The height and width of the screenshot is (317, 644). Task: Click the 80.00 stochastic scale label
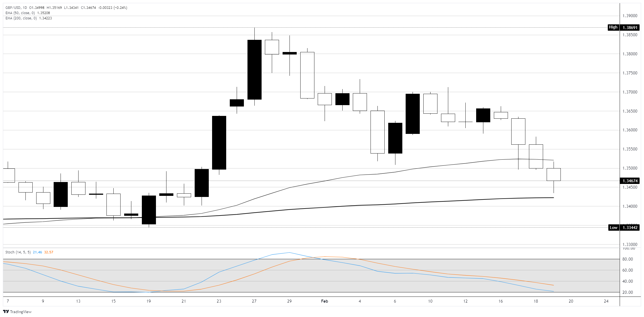(627, 259)
